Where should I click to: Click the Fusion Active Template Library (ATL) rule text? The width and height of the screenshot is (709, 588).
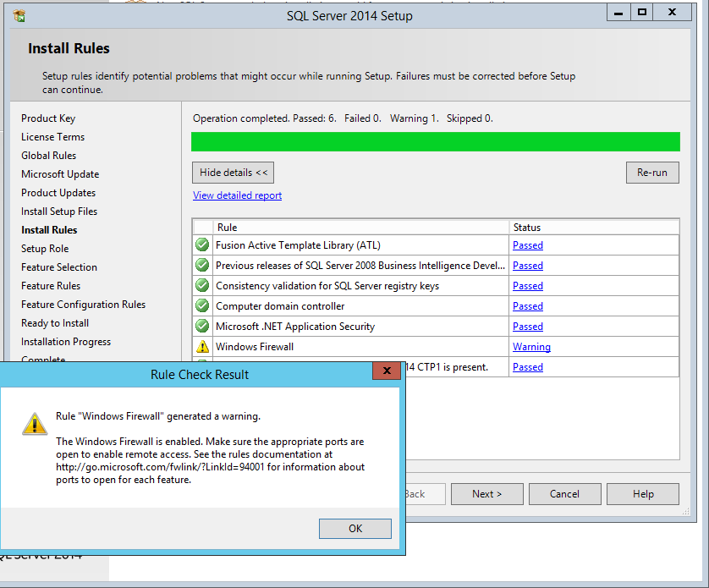click(x=298, y=245)
